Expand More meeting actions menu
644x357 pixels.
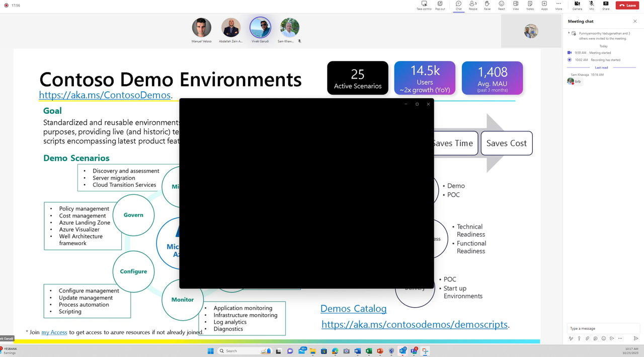[558, 6]
